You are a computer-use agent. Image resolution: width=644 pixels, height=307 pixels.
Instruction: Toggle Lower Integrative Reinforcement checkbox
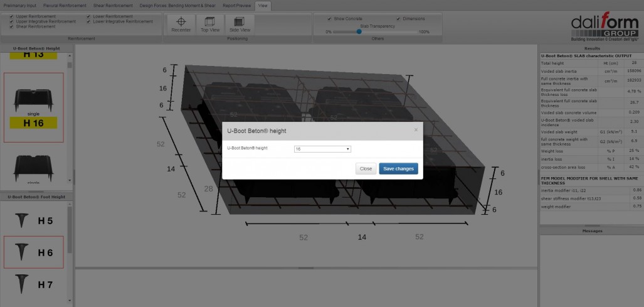pos(88,21)
